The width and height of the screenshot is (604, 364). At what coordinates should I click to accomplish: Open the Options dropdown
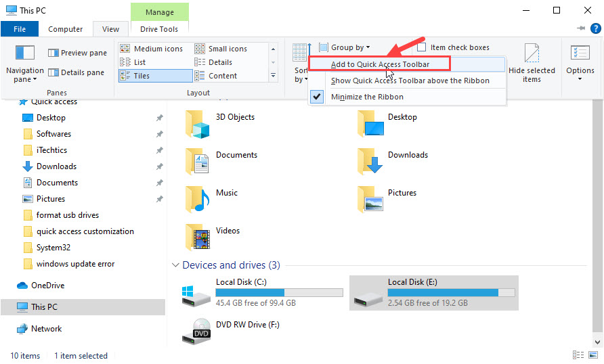pos(580,64)
